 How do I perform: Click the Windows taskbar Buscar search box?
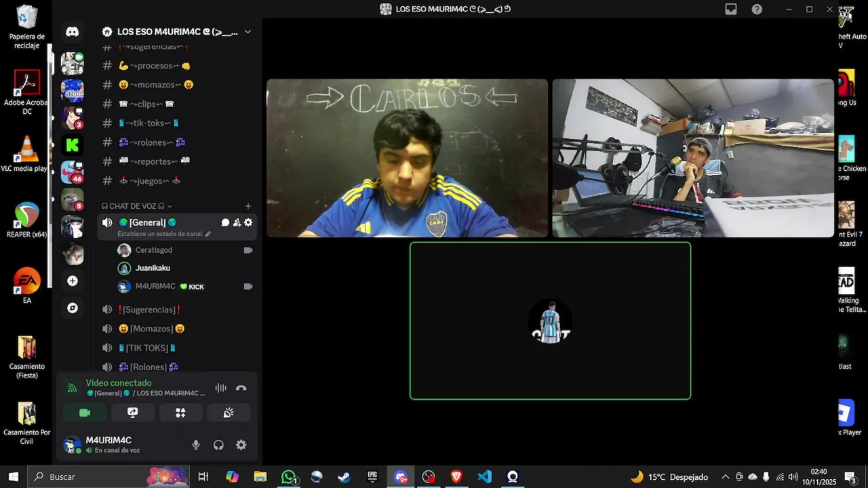pos(109,476)
